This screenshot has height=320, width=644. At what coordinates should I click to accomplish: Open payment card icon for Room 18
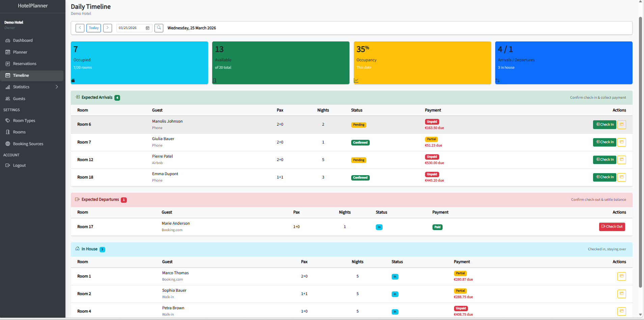click(x=622, y=177)
